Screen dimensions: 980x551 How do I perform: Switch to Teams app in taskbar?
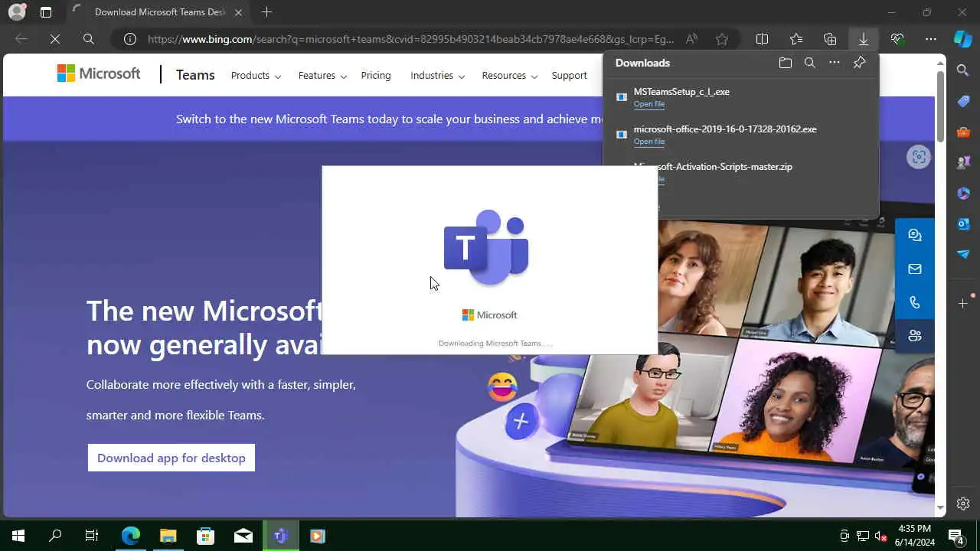pos(280,536)
